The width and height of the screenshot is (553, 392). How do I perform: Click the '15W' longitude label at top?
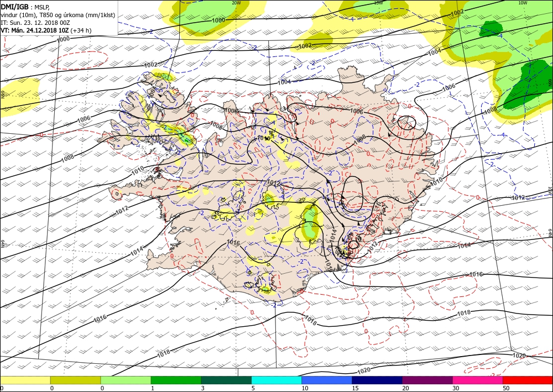click(x=378, y=3)
